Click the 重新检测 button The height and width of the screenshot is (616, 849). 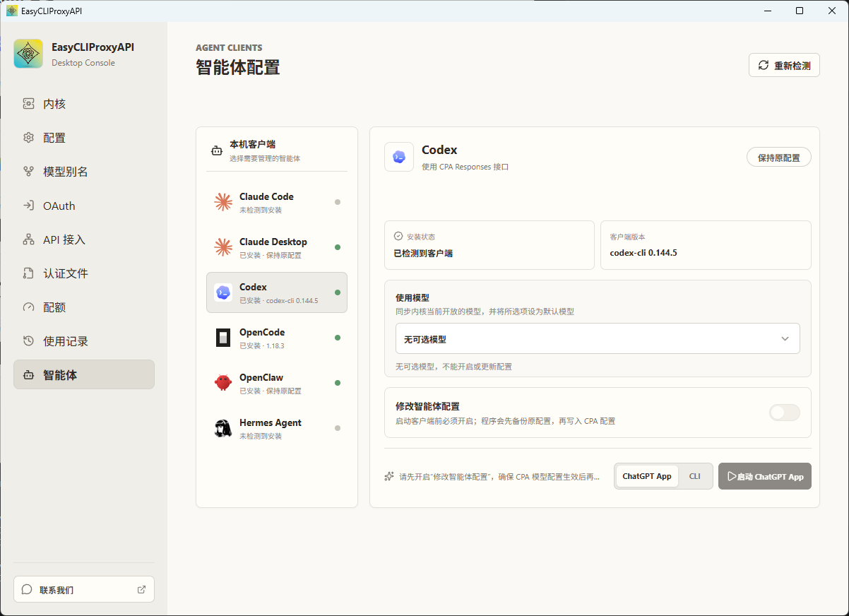click(784, 65)
